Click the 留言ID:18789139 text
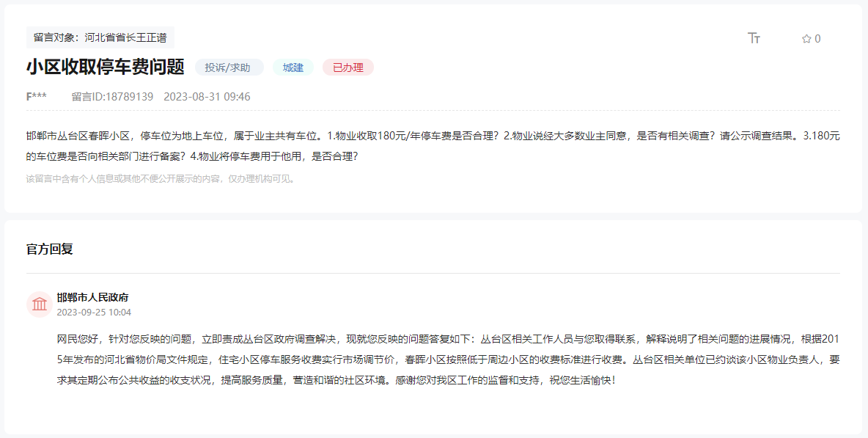868x438 pixels. [112, 96]
